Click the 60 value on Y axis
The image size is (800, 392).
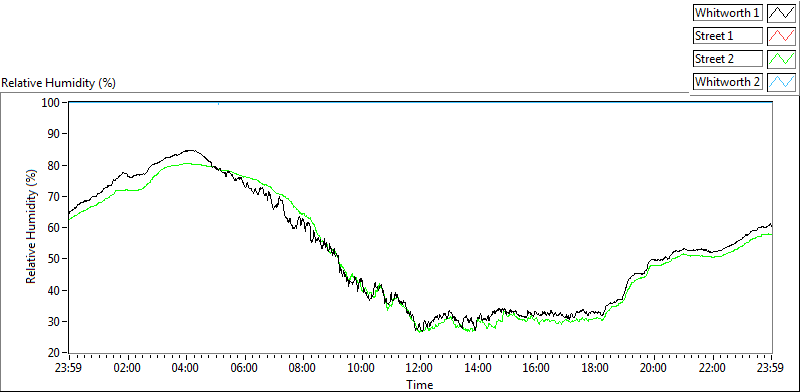click(55, 228)
